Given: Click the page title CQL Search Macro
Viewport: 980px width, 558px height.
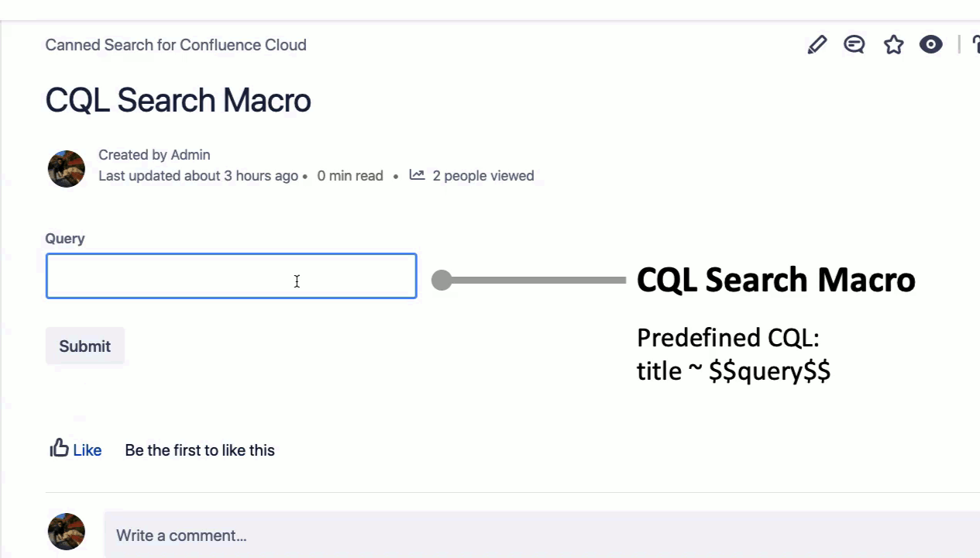Looking at the screenshot, I should tap(178, 101).
